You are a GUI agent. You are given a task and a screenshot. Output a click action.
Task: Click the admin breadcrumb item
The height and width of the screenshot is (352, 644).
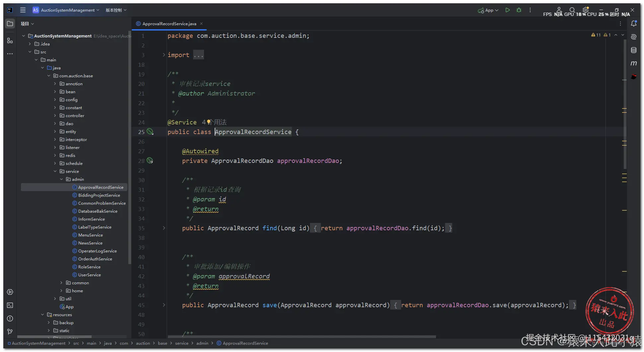point(202,343)
